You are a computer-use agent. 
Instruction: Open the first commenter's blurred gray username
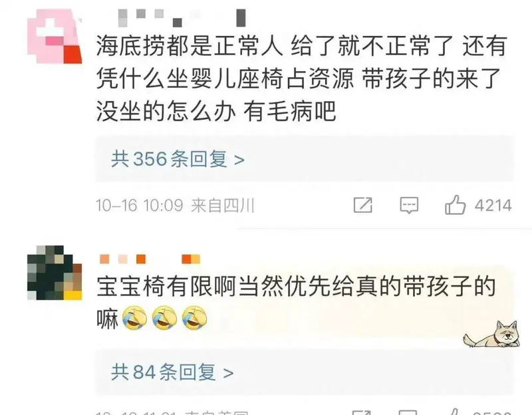pos(182,18)
